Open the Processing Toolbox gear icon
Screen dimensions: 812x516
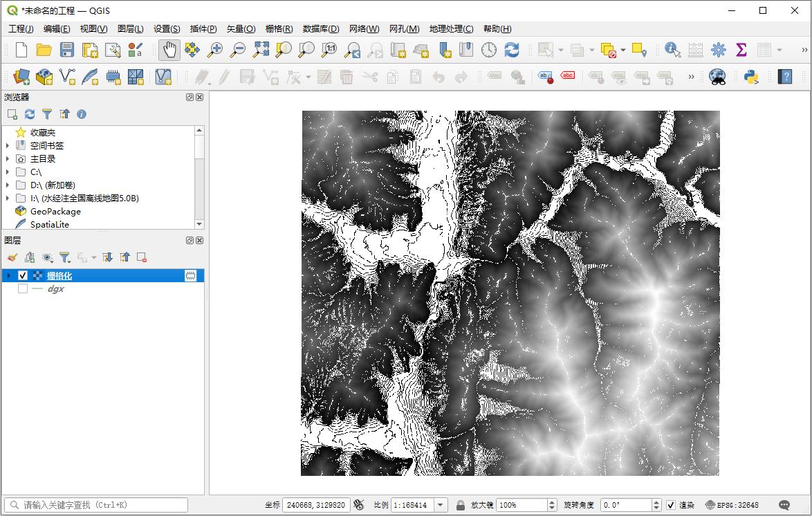[x=719, y=50]
